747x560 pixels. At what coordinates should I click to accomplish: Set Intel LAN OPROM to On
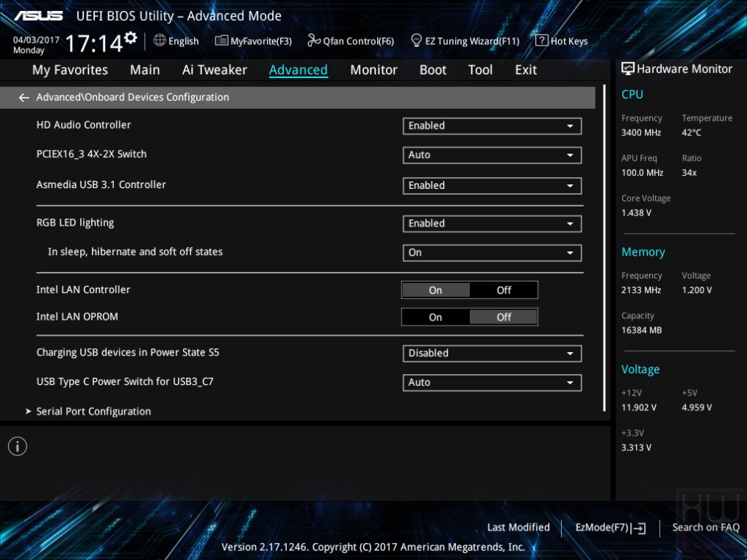[x=435, y=317]
